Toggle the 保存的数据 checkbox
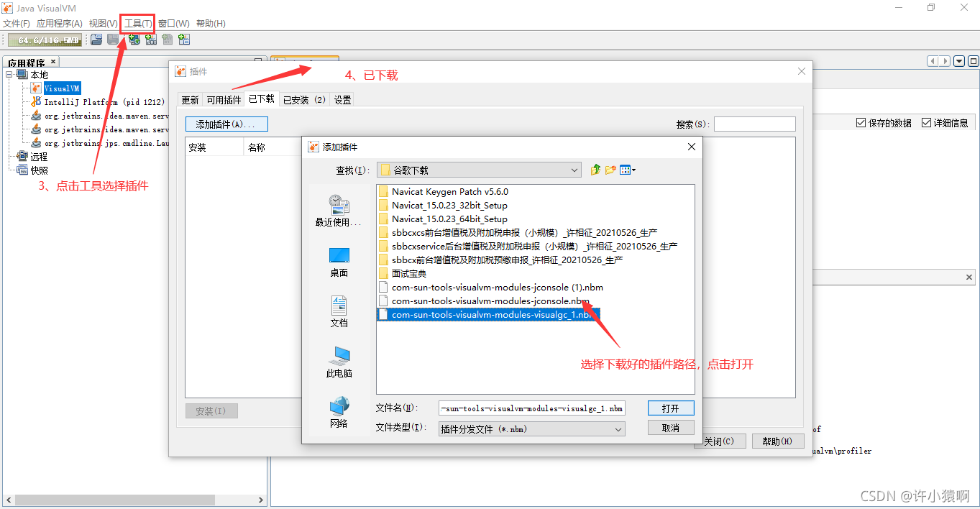This screenshot has height=509, width=980. coord(861,123)
